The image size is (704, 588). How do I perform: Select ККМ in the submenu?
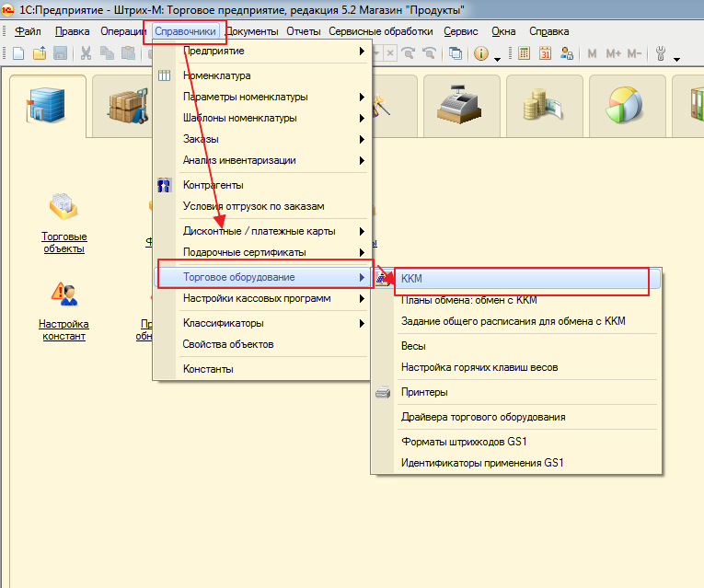pyautogui.click(x=412, y=278)
